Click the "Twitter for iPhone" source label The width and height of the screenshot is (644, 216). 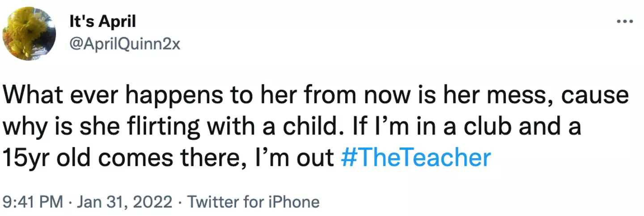pos(253,202)
